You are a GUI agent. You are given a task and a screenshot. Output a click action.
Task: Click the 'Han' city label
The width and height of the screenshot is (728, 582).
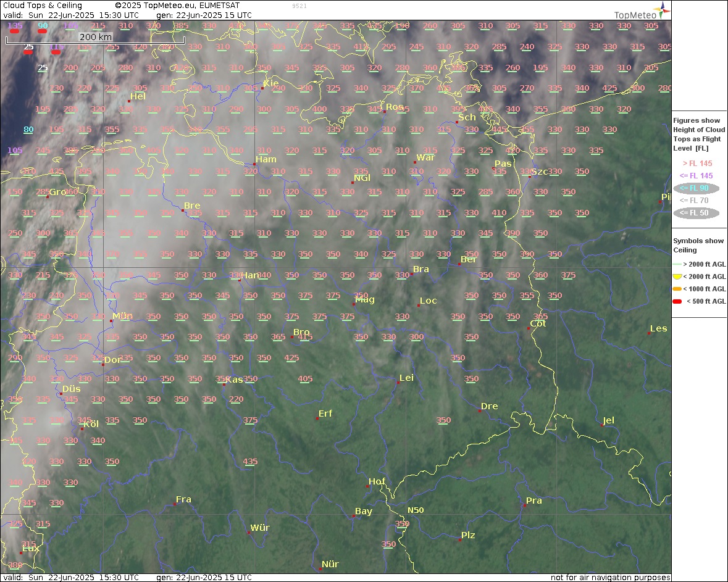coord(250,275)
